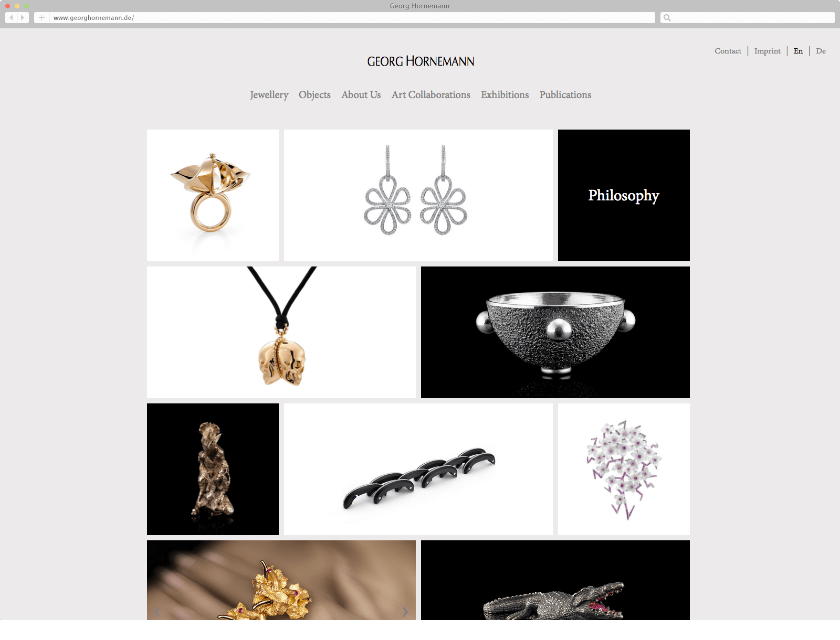
Task: Click the Contact link
Action: tap(728, 51)
